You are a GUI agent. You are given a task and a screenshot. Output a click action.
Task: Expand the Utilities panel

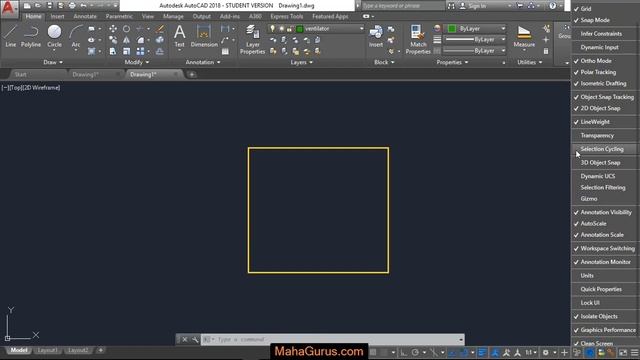(x=530, y=62)
